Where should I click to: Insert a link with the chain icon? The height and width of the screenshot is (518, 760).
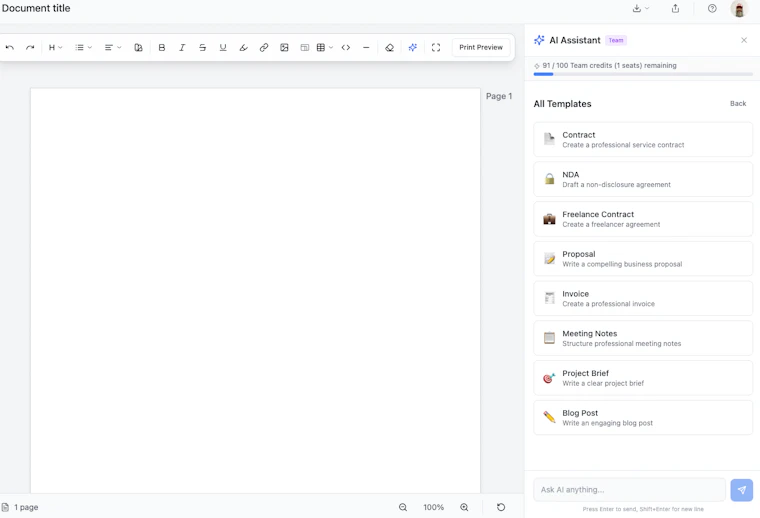pyautogui.click(x=264, y=47)
